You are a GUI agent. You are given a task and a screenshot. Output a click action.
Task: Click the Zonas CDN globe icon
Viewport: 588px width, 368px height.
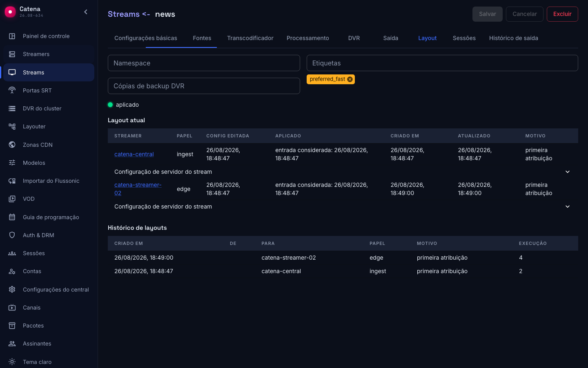click(12, 145)
